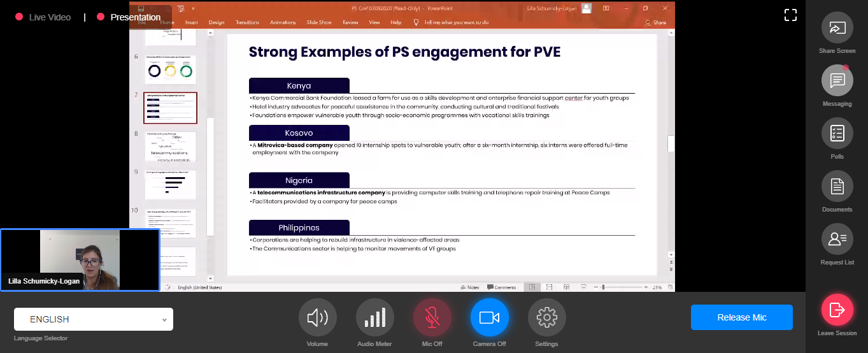Open the session Settings gear
The image size is (868, 353).
(x=546, y=317)
